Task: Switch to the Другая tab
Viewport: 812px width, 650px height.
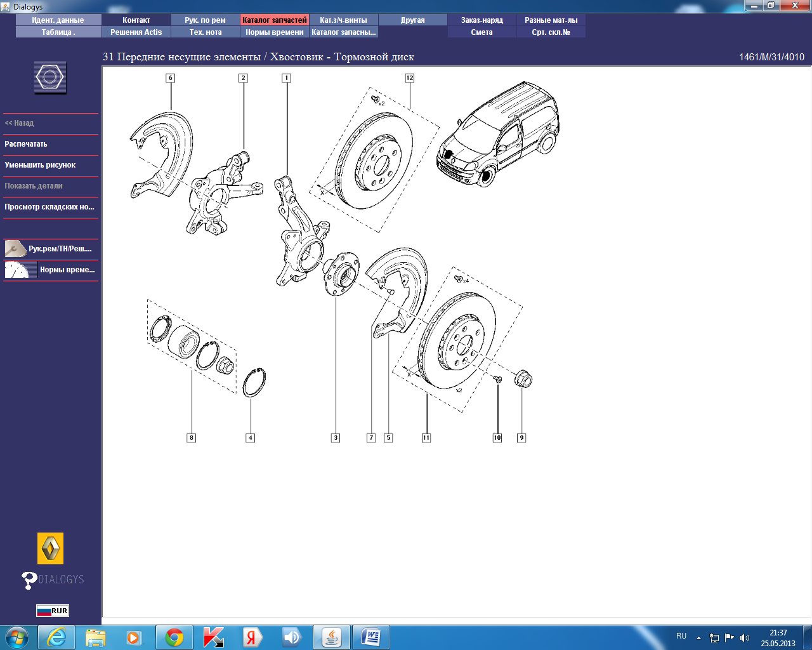Action: (413, 20)
